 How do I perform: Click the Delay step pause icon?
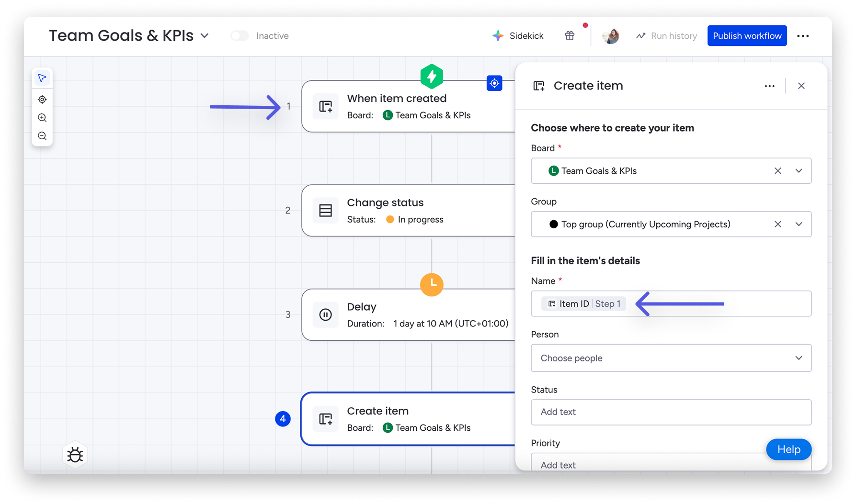click(x=326, y=314)
